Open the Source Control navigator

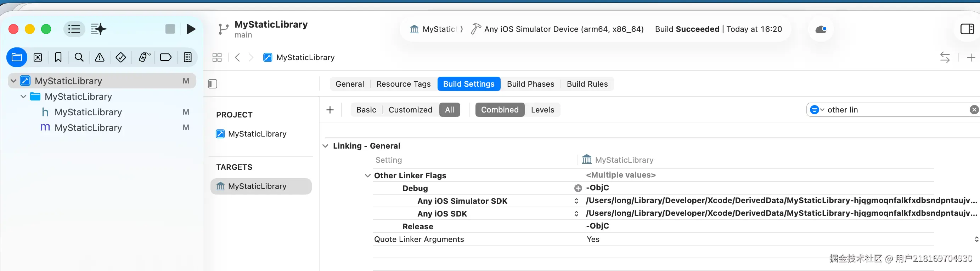38,57
